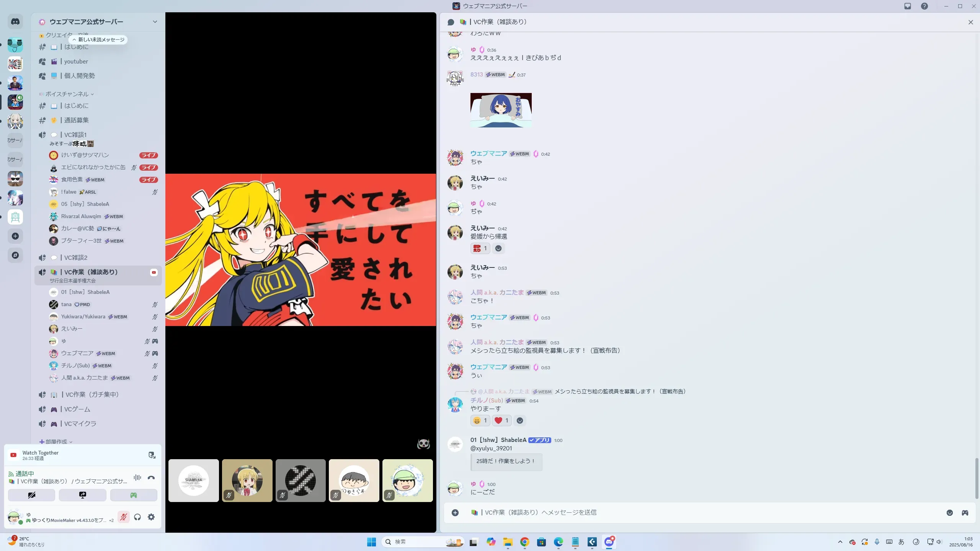980x551 pixels.
Task: Toggle microphone mute in user panel
Action: click(123, 517)
